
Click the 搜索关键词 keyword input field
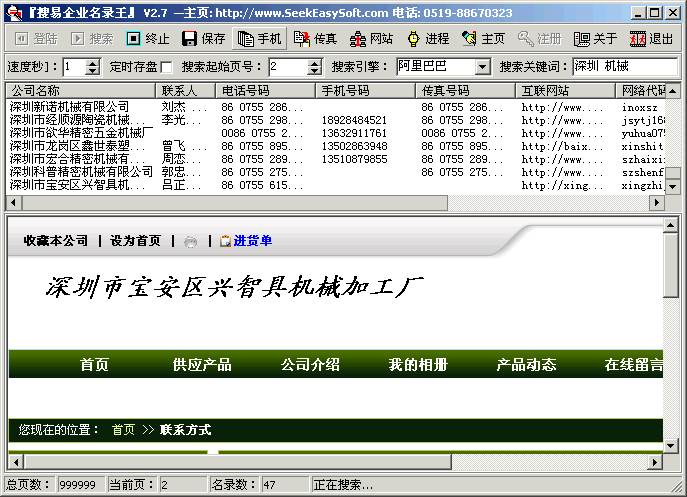pyautogui.click(x=625, y=67)
